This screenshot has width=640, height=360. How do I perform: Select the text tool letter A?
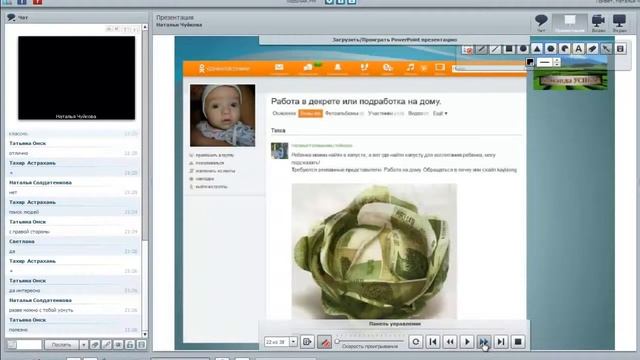tap(578, 49)
